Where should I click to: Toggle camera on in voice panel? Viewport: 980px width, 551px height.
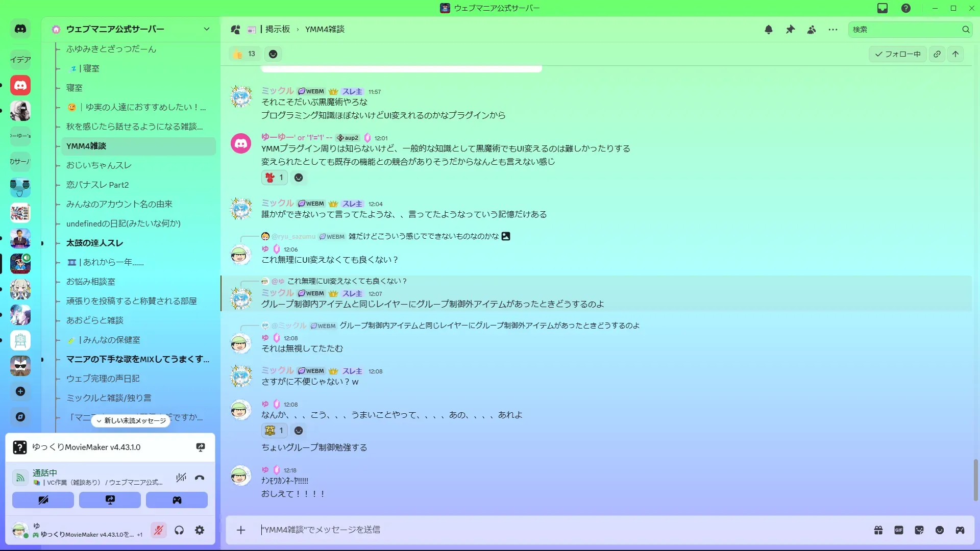(x=43, y=500)
